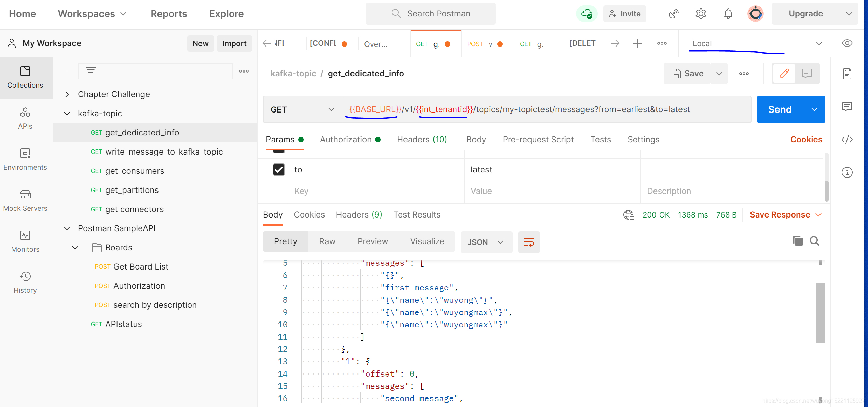Open collections view more actions menu
This screenshot has height=407, width=868.
tap(244, 71)
